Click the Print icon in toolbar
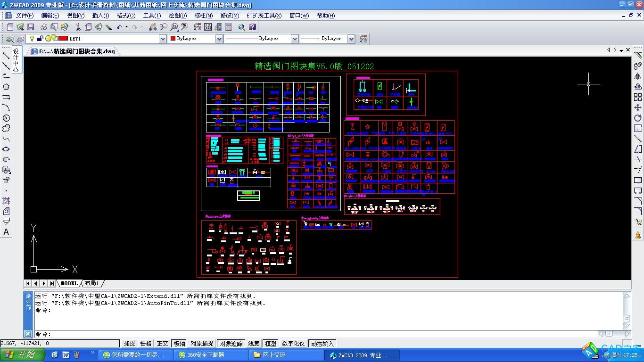Viewport: 644px width, 362px height. coord(43,27)
